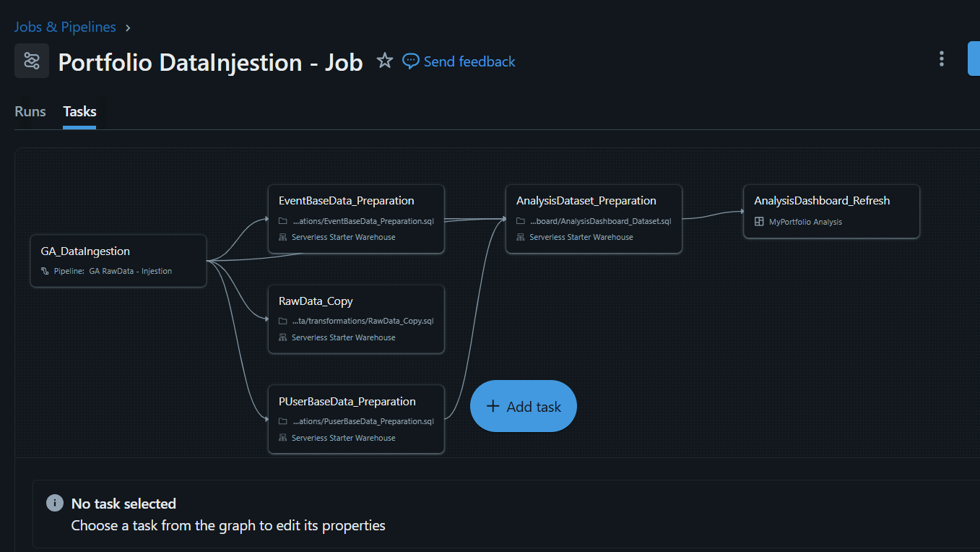Image resolution: width=980 pixels, height=552 pixels.
Task: Open the MyPortfolio Analysis dashboard link
Action: point(805,222)
